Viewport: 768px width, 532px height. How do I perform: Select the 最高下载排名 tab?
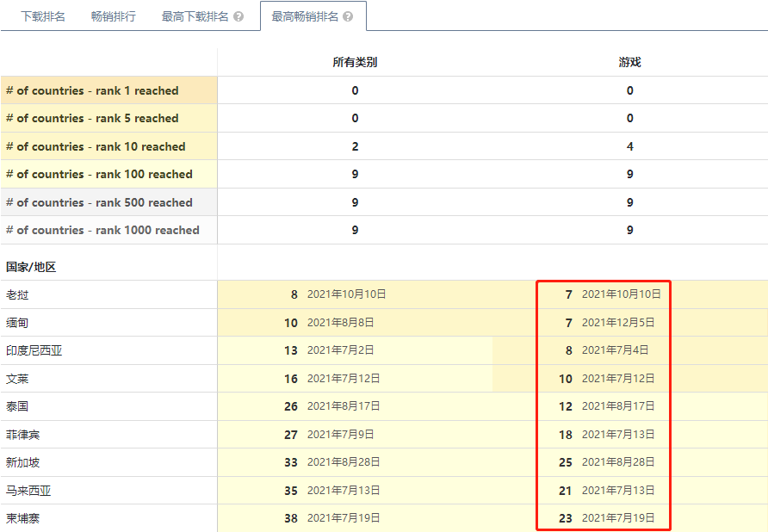tap(195, 16)
